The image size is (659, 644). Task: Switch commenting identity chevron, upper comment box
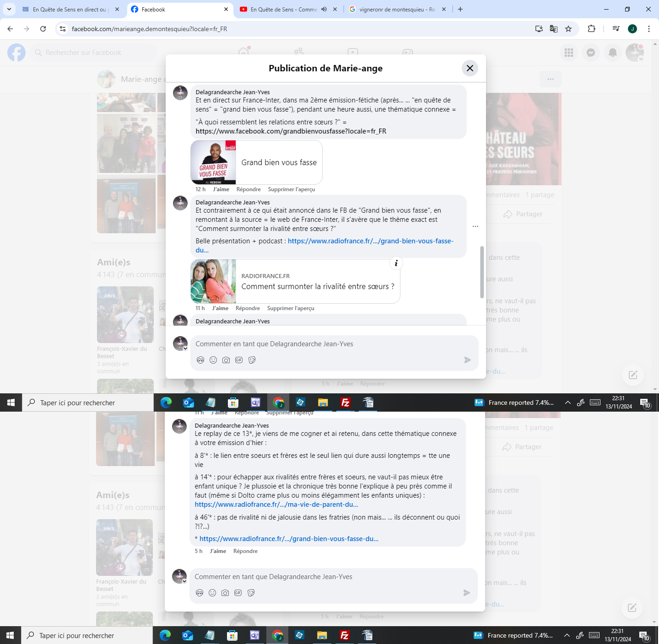click(185, 349)
